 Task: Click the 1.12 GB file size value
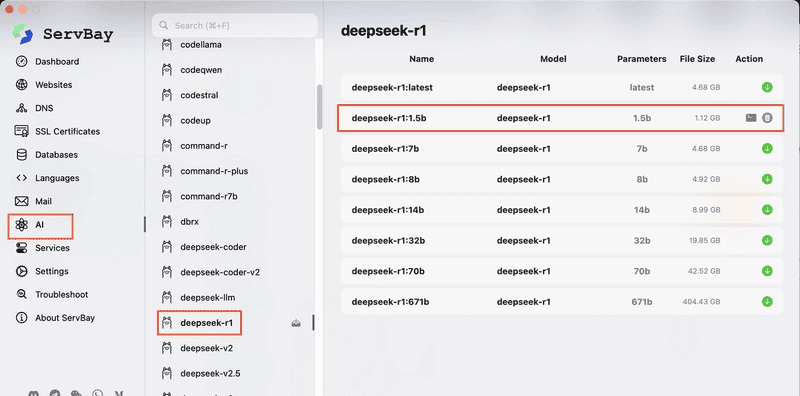coord(707,118)
